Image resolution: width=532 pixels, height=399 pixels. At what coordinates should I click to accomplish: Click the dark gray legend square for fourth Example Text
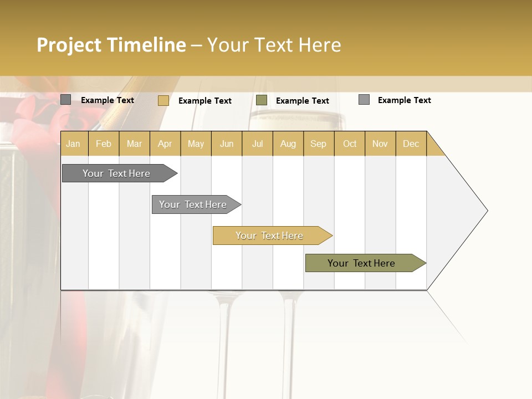[363, 99]
